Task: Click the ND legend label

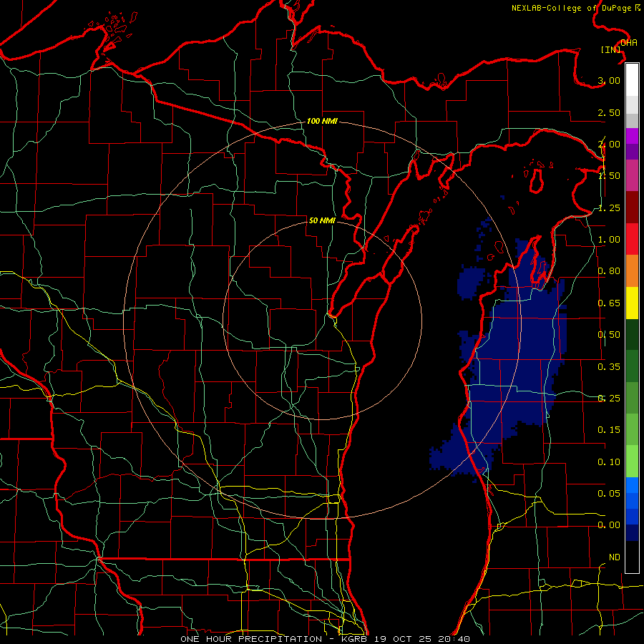Action: coord(615,557)
